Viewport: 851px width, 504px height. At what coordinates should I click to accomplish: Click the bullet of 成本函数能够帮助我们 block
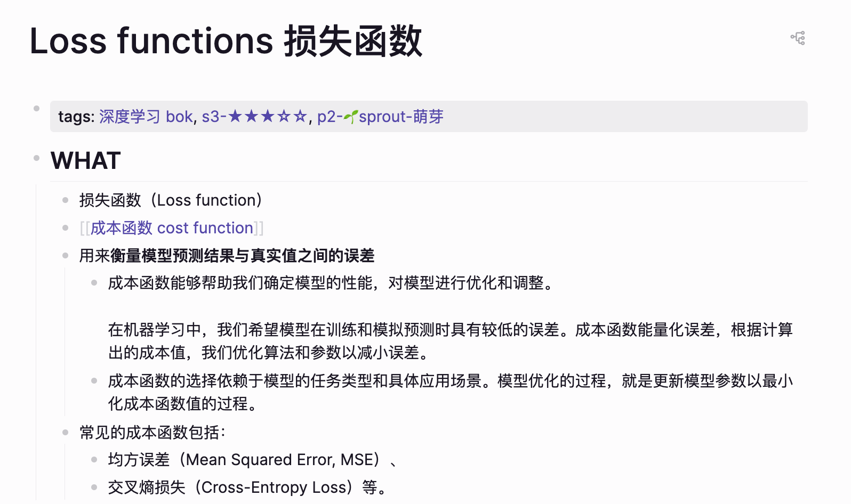point(94,283)
